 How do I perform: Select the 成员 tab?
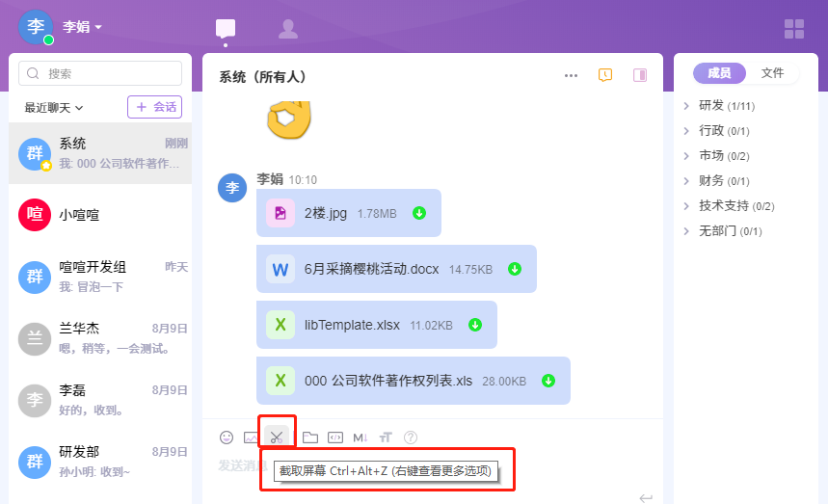719,73
